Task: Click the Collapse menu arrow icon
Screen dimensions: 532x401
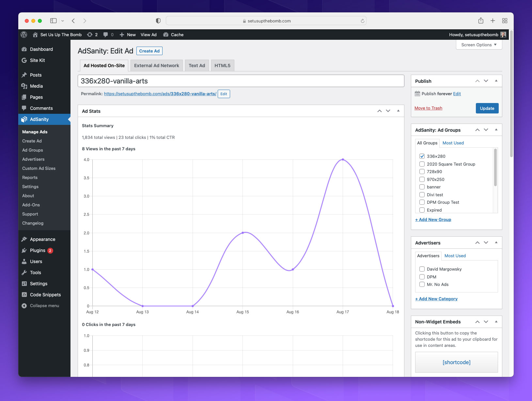Action: pyautogui.click(x=24, y=305)
